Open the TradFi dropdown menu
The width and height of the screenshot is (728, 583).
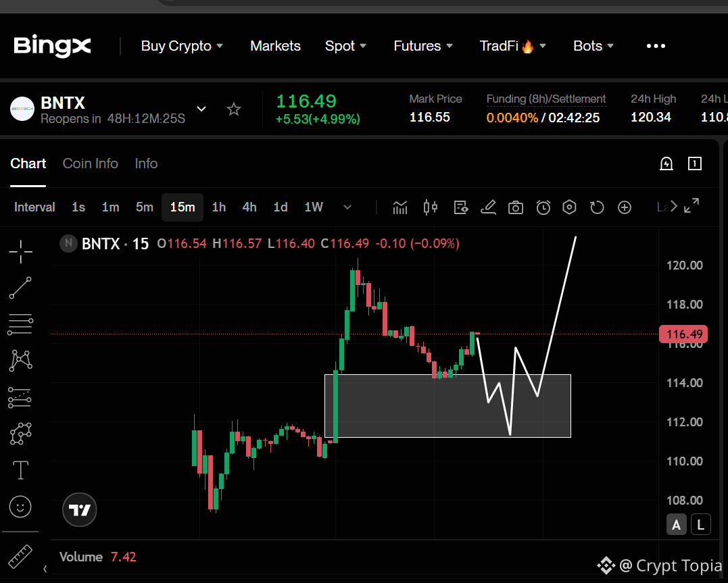(x=512, y=46)
